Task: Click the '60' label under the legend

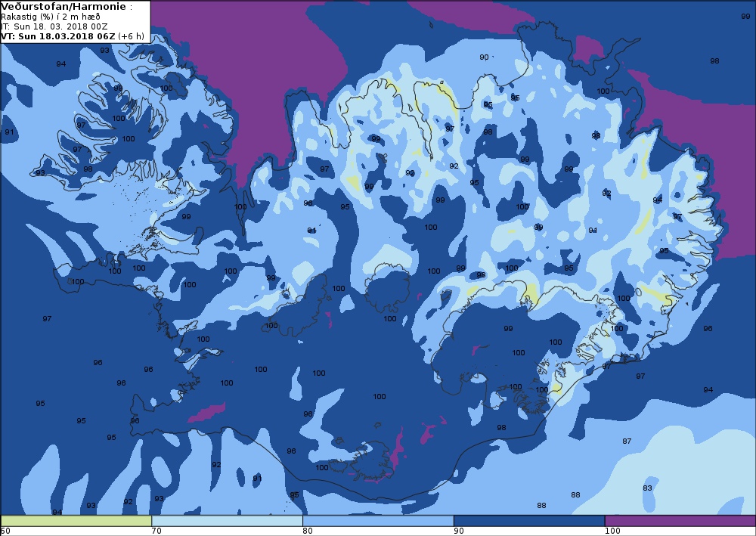Action: tap(6, 531)
